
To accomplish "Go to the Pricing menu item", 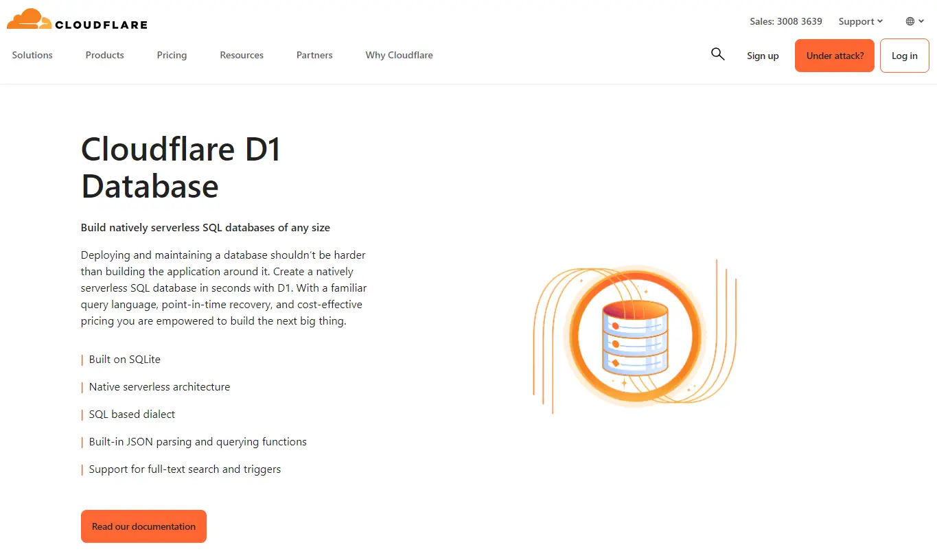I will tap(172, 55).
